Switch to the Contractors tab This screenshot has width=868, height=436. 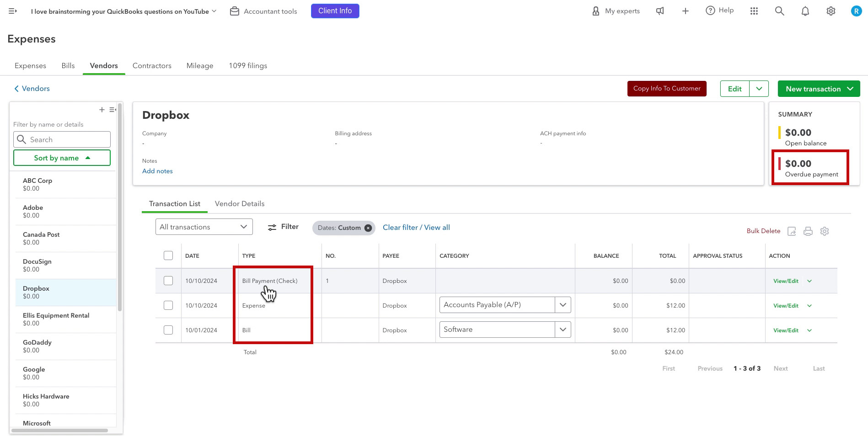[x=152, y=66]
